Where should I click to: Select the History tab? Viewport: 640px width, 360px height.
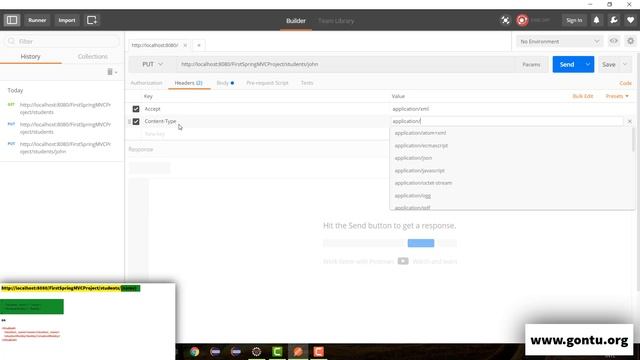pyautogui.click(x=31, y=56)
